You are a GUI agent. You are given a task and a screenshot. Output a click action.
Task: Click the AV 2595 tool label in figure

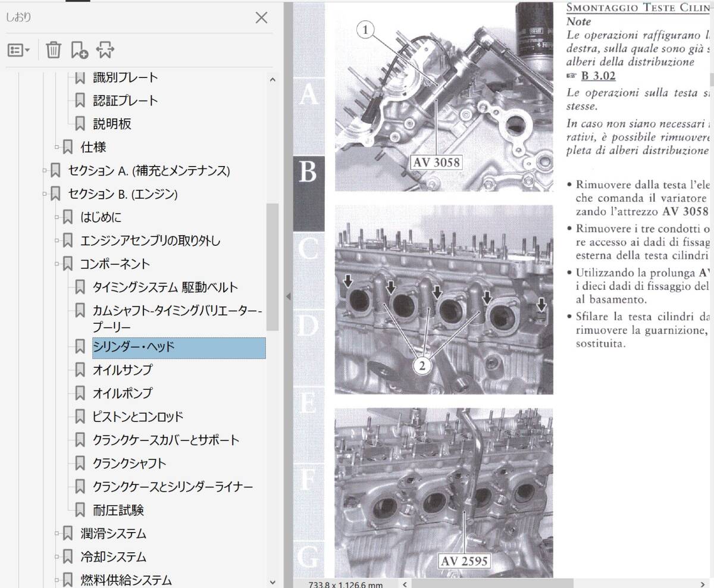pyautogui.click(x=464, y=561)
